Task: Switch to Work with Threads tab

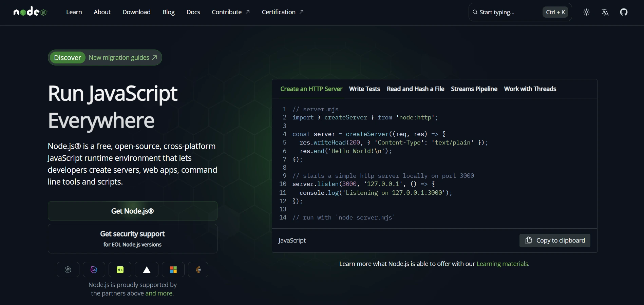Action: [530, 89]
